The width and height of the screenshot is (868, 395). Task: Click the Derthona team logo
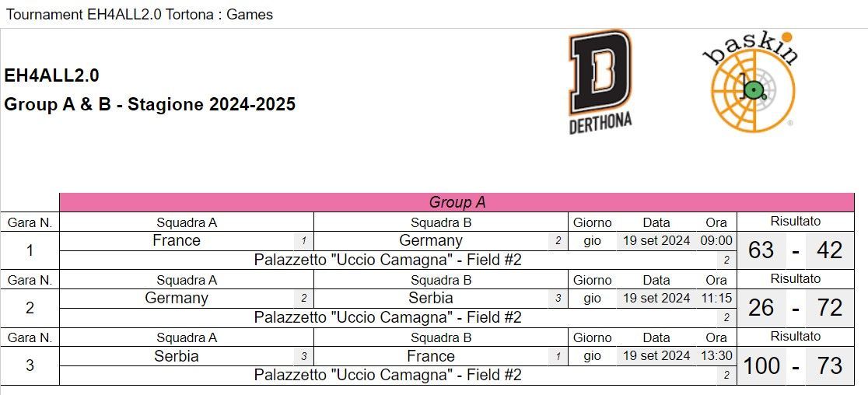pyautogui.click(x=600, y=82)
